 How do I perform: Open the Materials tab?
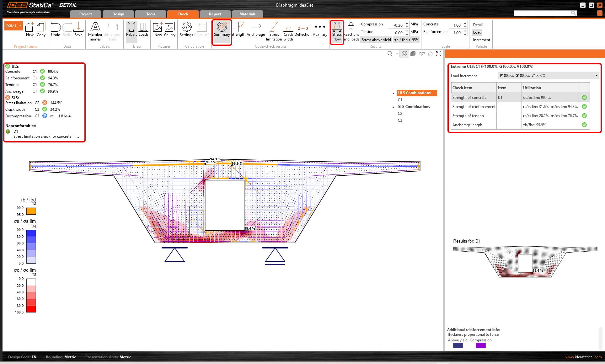pos(247,14)
